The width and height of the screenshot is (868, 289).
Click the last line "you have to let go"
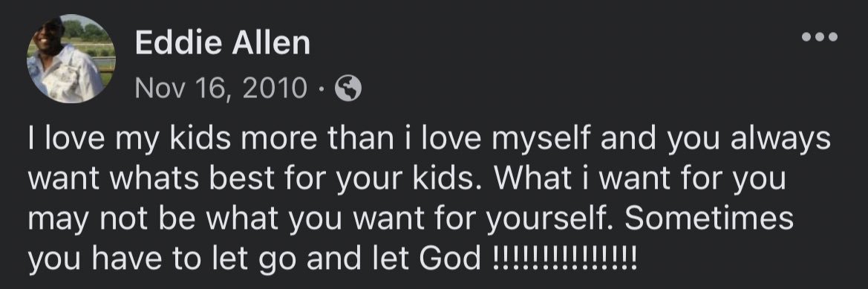click(x=332, y=258)
